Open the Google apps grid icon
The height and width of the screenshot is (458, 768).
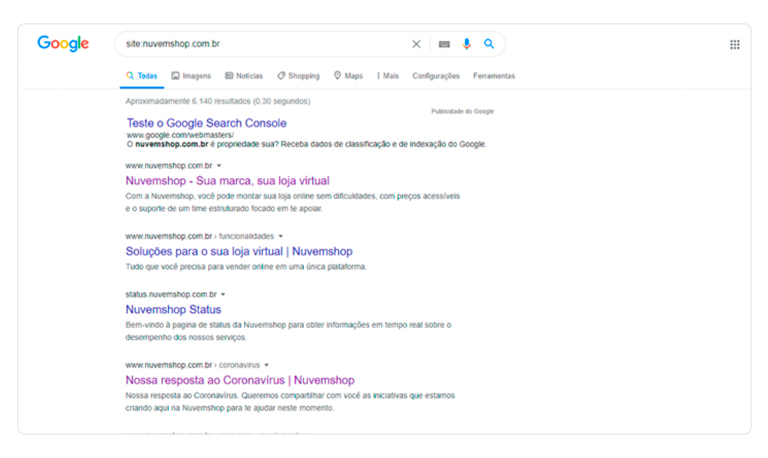735,45
